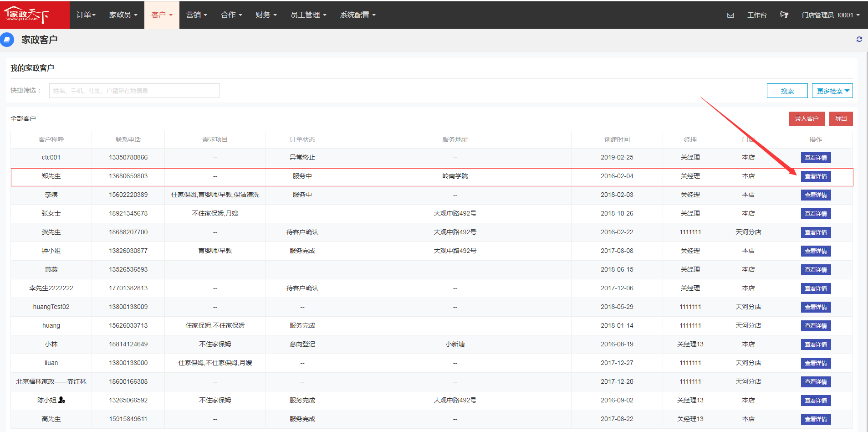Click the 意向登记 status cell
This screenshot has height=432, width=868.
point(302,344)
